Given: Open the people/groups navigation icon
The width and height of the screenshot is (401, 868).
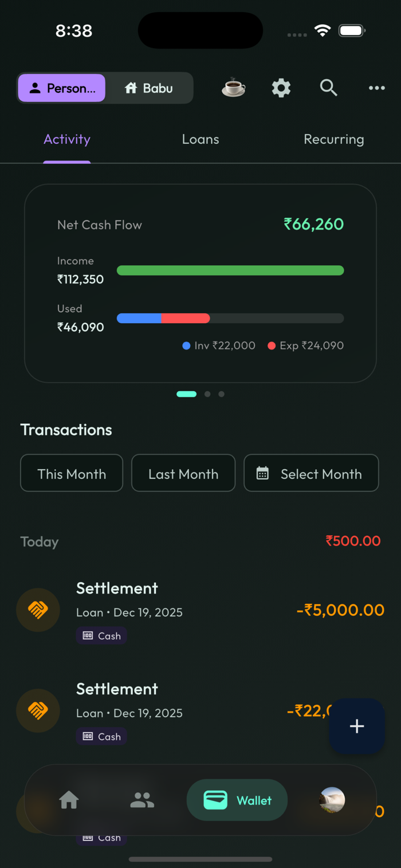Looking at the screenshot, I should (142, 800).
